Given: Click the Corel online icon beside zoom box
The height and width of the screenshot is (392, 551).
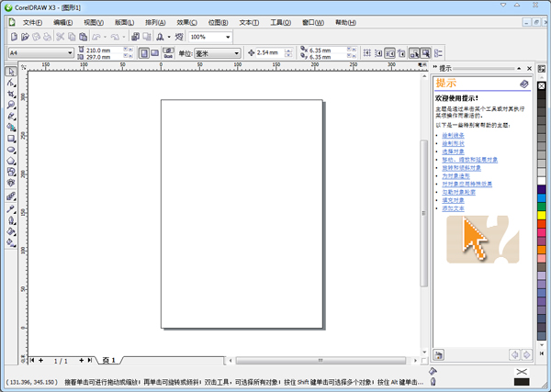Looking at the screenshot, I should click(179, 37).
